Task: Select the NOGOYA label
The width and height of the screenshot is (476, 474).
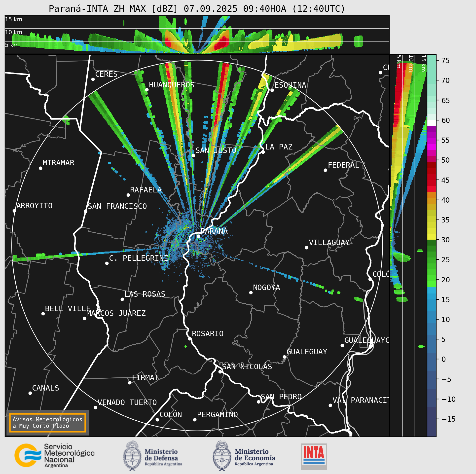Action: pos(266,287)
